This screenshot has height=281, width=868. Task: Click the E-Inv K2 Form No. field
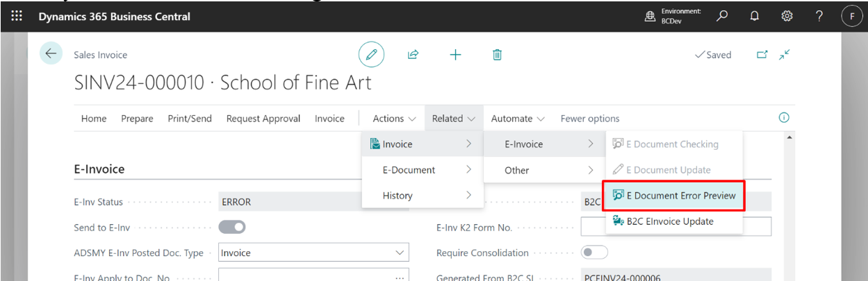[x=676, y=227]
